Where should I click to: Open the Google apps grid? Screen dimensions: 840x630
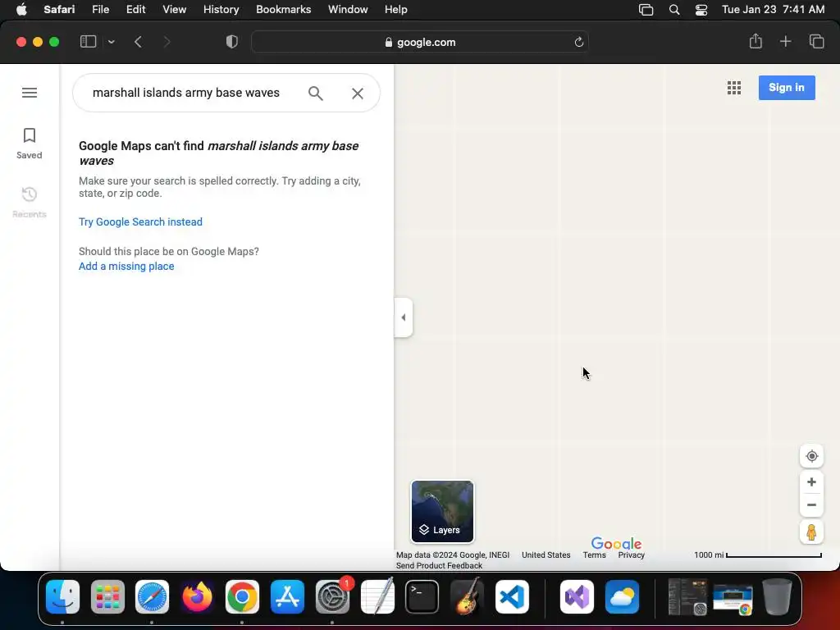(x=734, y=88)
